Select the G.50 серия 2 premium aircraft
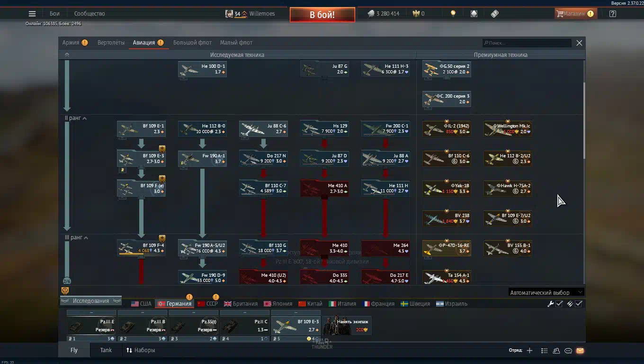The image size is (644, 364). [x=447, y=69]
